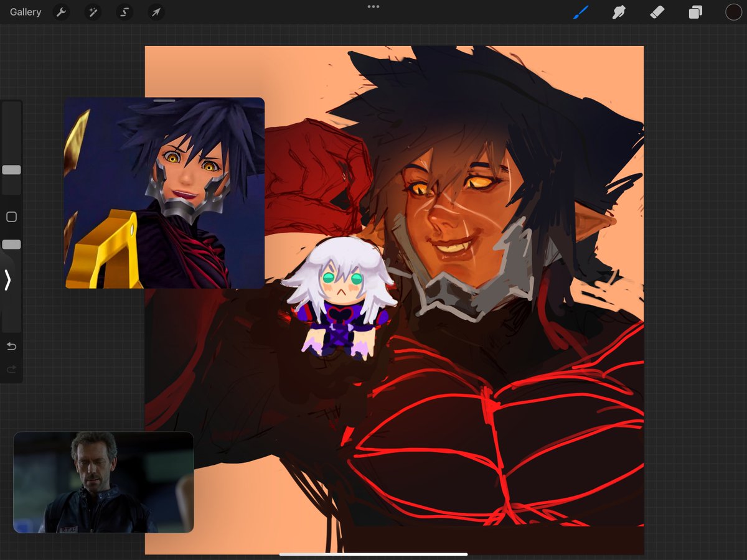Tap the picture-in-picture video of the man

pos(103,482)
